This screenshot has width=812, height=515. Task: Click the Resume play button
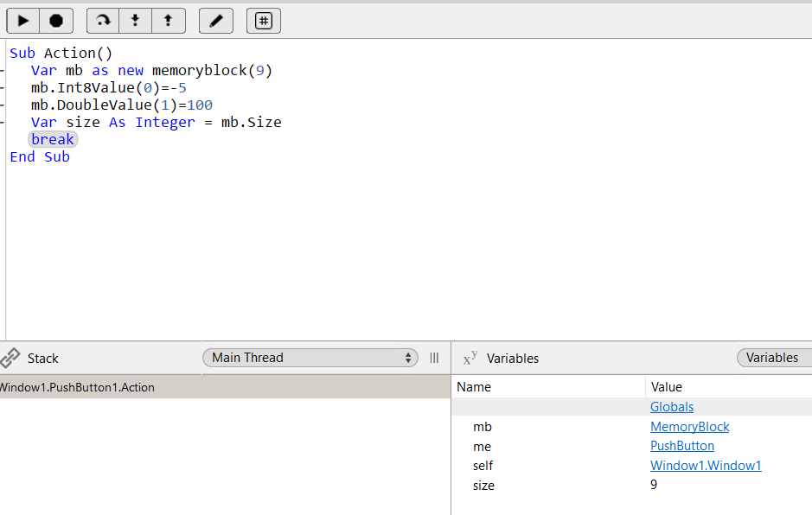point(23,21)
